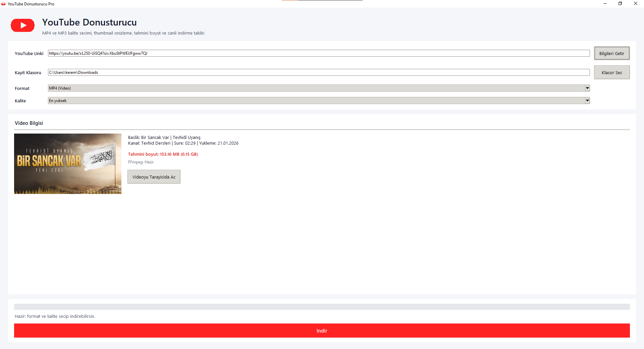Close the YouTube Donusturucu Pro window
Screen dimensions: 644x349
[636, 4]
